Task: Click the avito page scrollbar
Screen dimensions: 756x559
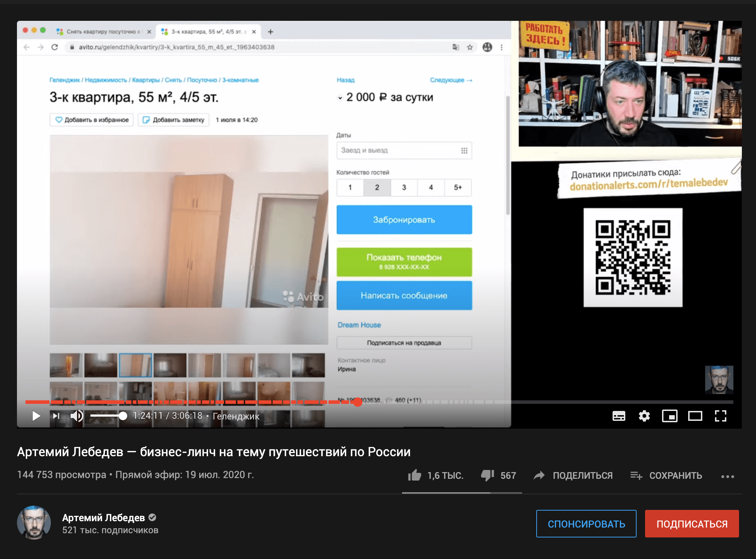Action: click(x=508, y=155)
